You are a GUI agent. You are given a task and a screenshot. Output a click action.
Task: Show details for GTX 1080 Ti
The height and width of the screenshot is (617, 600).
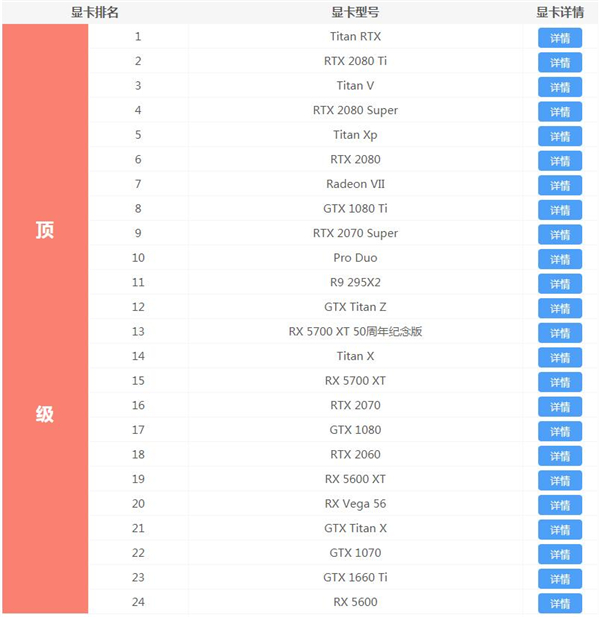tap(559, 210)
